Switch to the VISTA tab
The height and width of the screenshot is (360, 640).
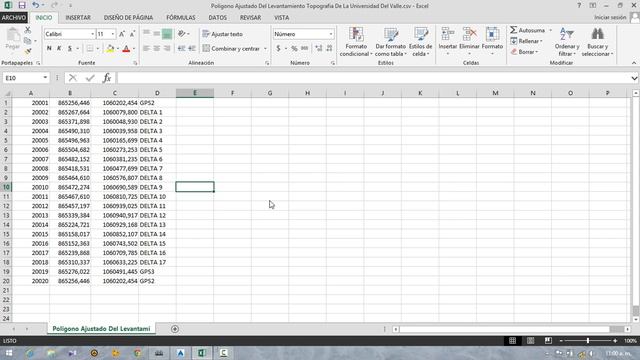(x=281, y=18)
